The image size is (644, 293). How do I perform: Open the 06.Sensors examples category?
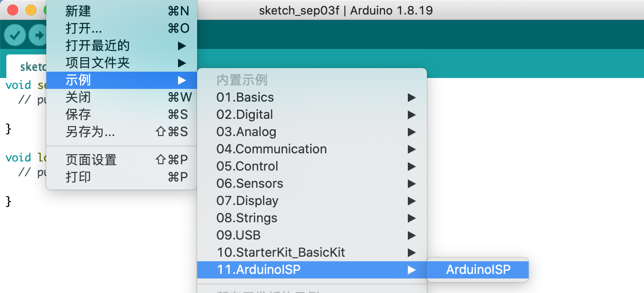[250, 183]
